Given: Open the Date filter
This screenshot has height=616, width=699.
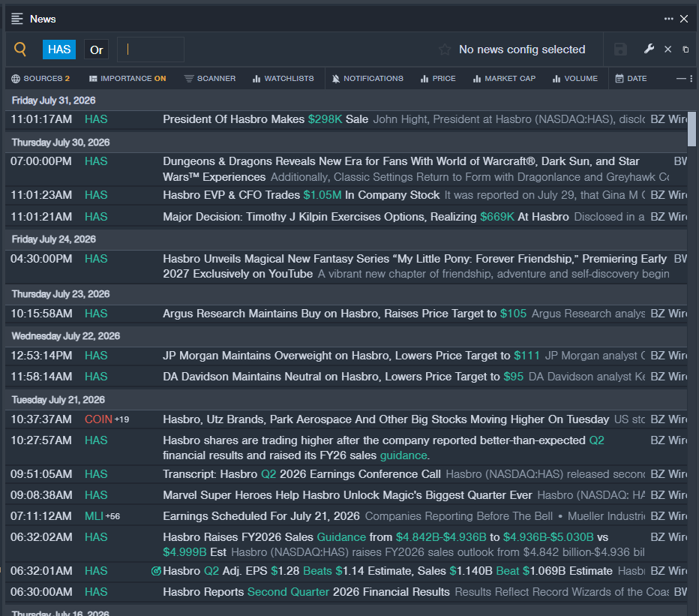Looking at the screenshot, I should 631,79.
